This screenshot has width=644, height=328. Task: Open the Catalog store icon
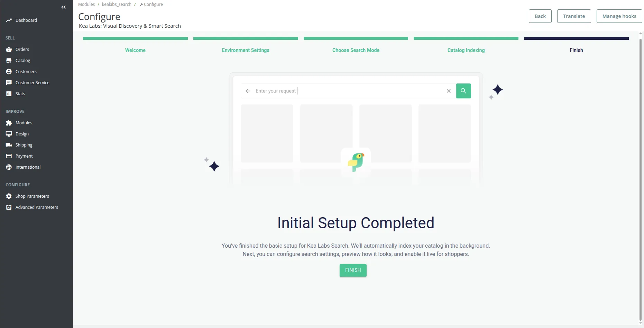click(9, 61)
